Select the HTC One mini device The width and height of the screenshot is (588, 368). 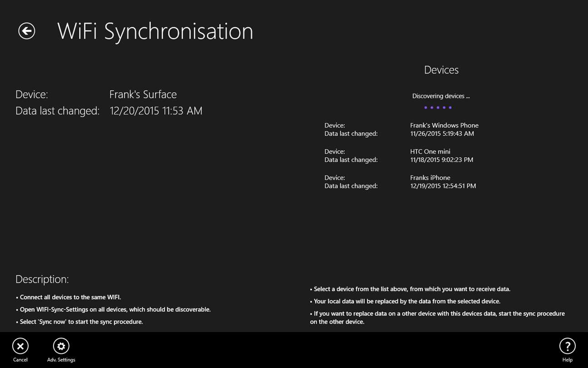point(399,155)
